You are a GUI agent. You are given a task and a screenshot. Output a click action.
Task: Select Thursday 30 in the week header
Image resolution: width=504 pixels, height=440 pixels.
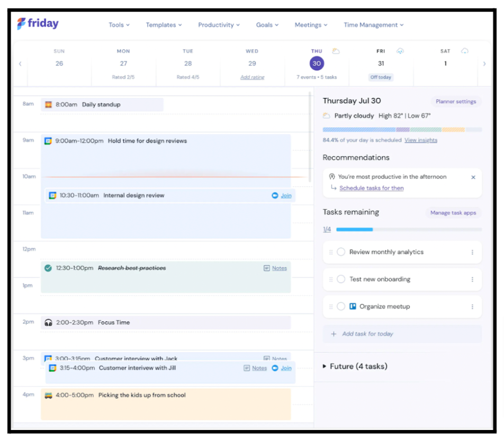[x=317, y=64]
